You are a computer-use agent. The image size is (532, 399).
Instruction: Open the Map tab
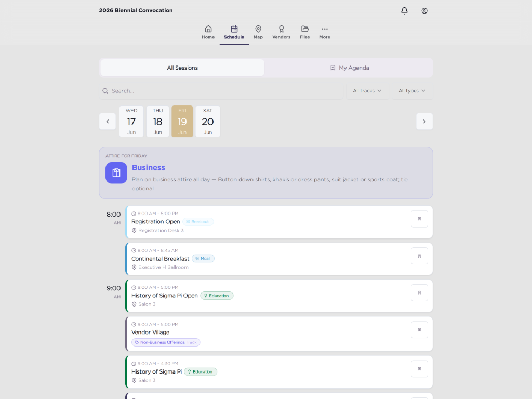click(x=258, y=33)
